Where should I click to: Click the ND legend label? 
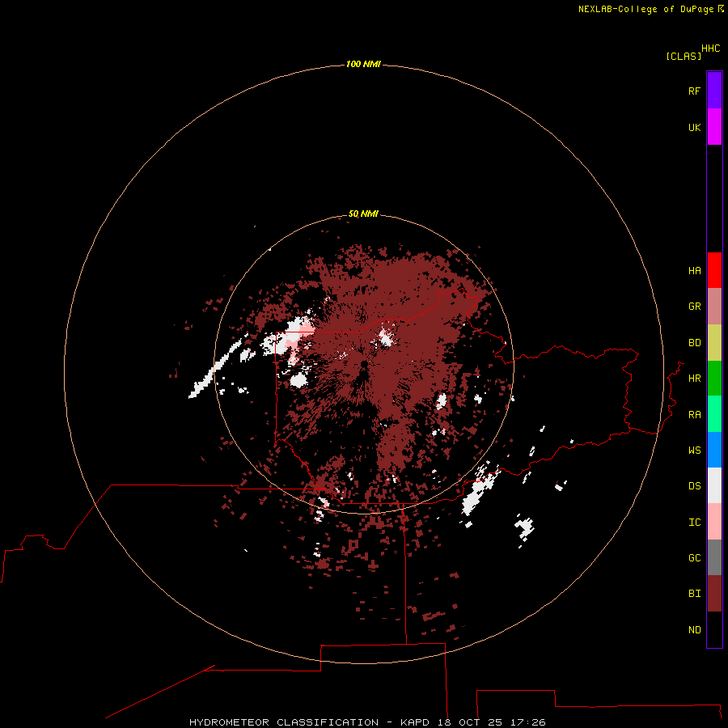695,629
